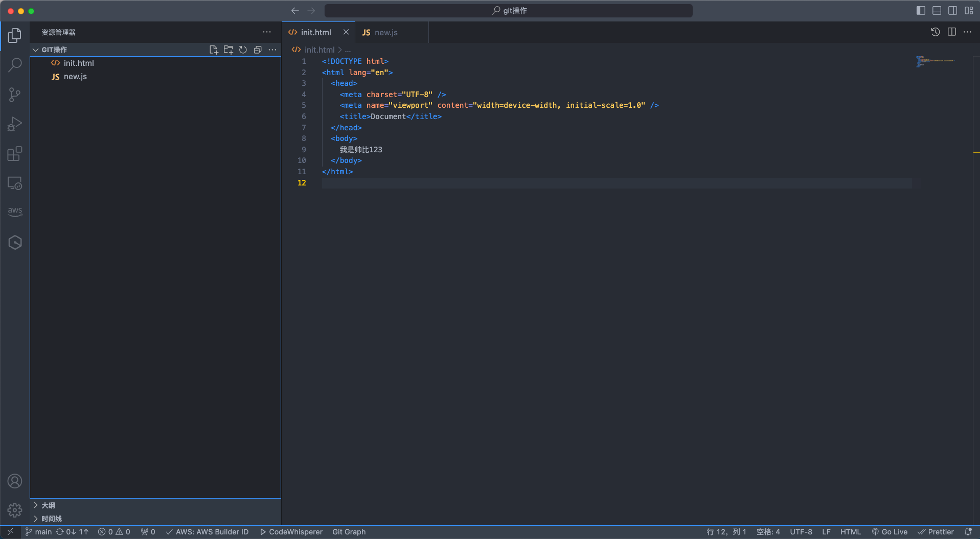Open breadcrumb ellipsis after init.html
The image size is (980, 539).
(348, 50)
